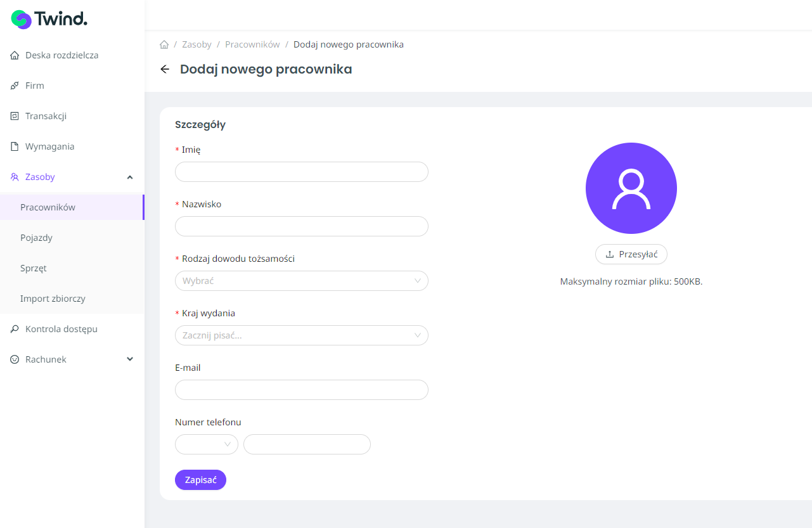
Task: Collapse the Zasoby menu chevron
Action: [x=130, y=177]
